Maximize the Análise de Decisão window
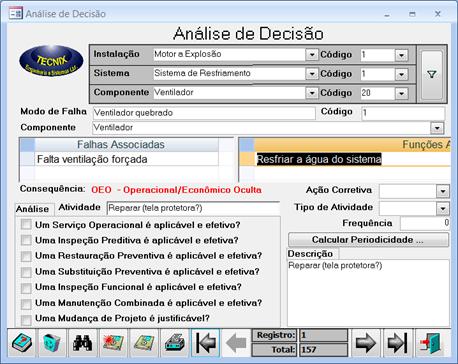 (x=412, y=14)
